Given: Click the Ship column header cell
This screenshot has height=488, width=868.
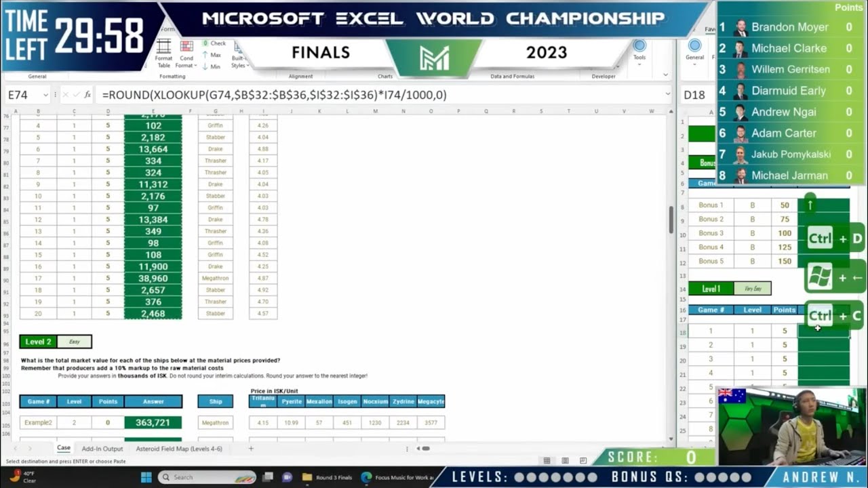Looking at the screenshot, I should (215, 401).
